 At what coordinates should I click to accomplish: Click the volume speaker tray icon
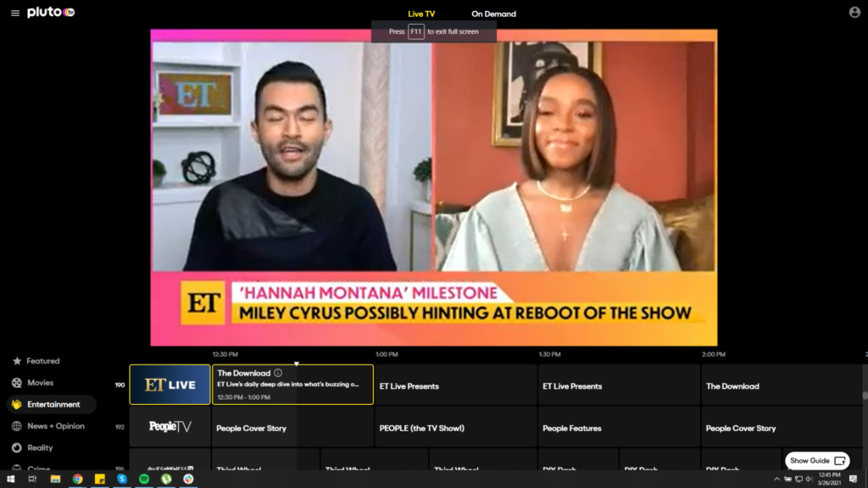point(810,480)
